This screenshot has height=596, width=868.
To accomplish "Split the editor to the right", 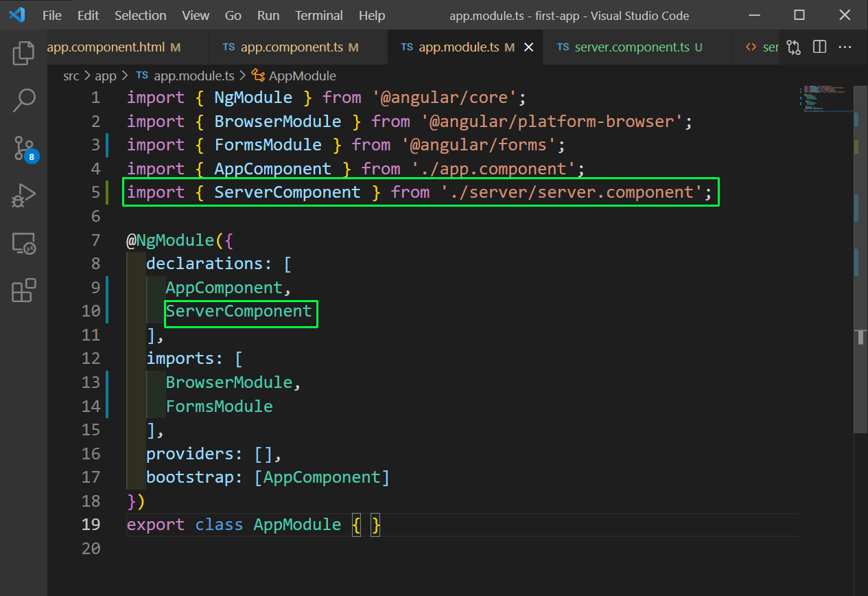I will pos(819,47).
